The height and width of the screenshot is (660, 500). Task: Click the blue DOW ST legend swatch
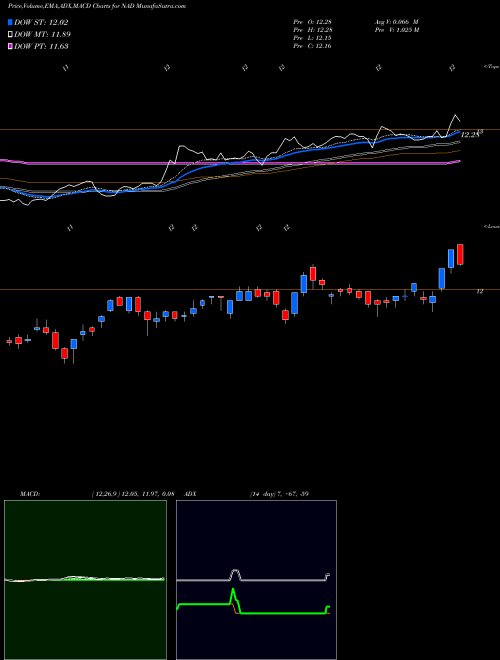pyautogui.click(x=10, y=22)
